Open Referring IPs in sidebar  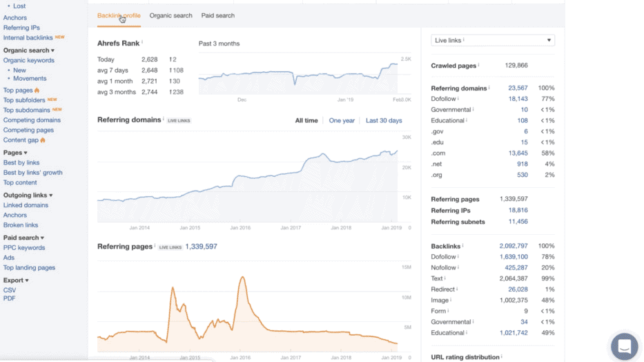tap(21, 28)
